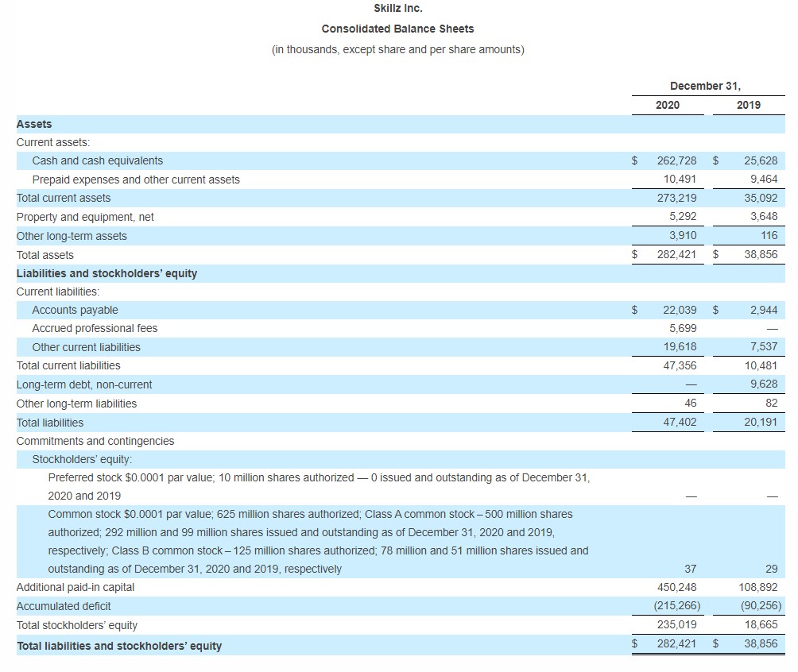Click the 273,219 total current assets value

[x=676, y=198]
